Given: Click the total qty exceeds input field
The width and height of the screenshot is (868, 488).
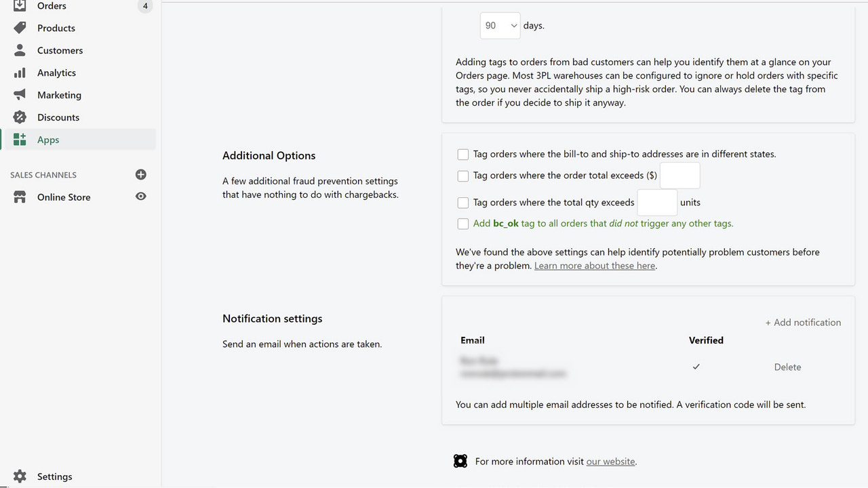Looking at the screenshot, I should click(656, 202).
